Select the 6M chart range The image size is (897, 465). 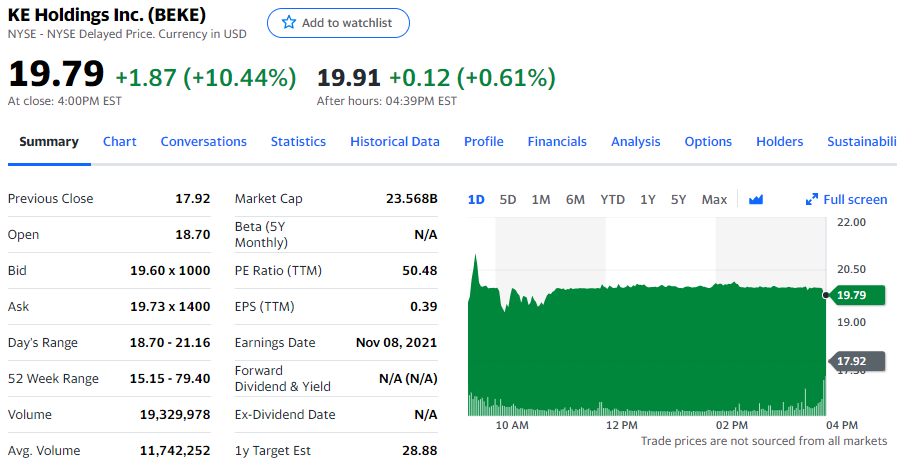click(575, 200)
